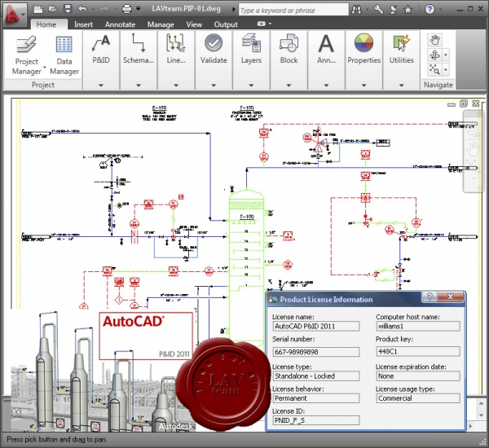Open Data Manager from the ribbon
Viewport: 489px width, 448px height.
tap(64, 55)
